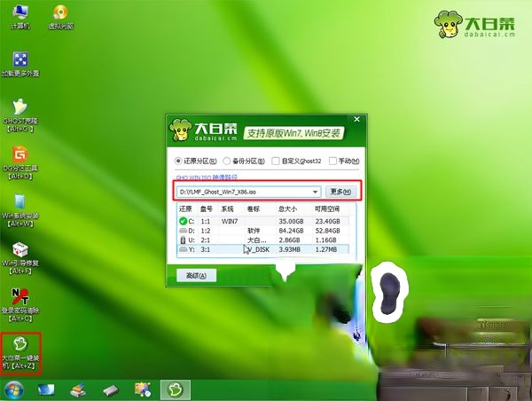Select the 备份分区(B) radio button
Screen dimensions: 532x401
pyautogui.click(x=244, y=161)
